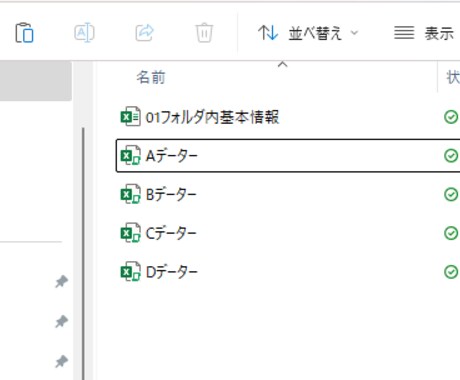This screenshot has width=460, height=380.
Task: Click the Excel icon of Cデーター
Action: (x=130, y=233)
